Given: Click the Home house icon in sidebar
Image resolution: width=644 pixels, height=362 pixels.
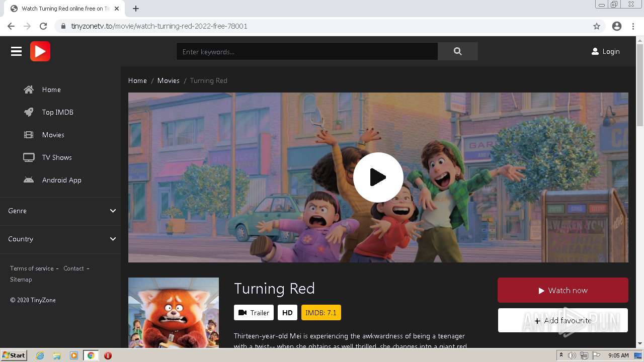Looking at the screenshot, I should [29, 89].
